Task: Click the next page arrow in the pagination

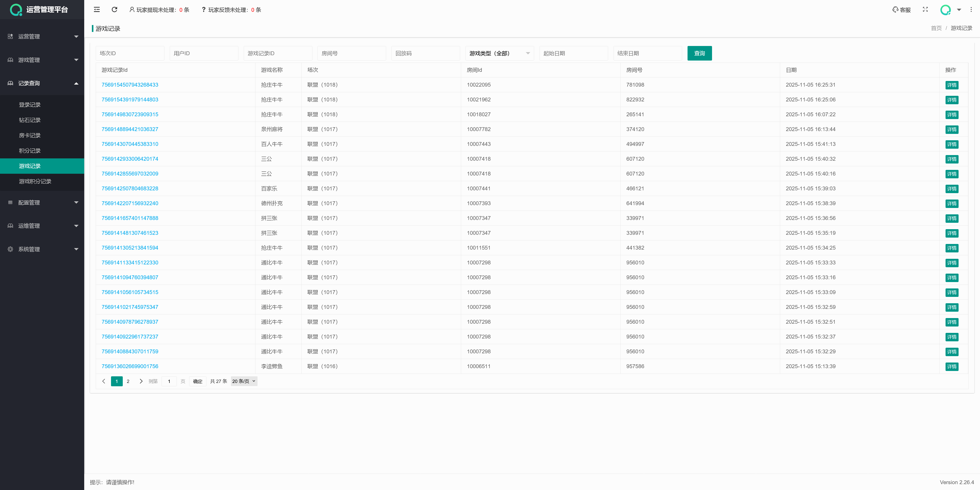Action: coord(141,381)
